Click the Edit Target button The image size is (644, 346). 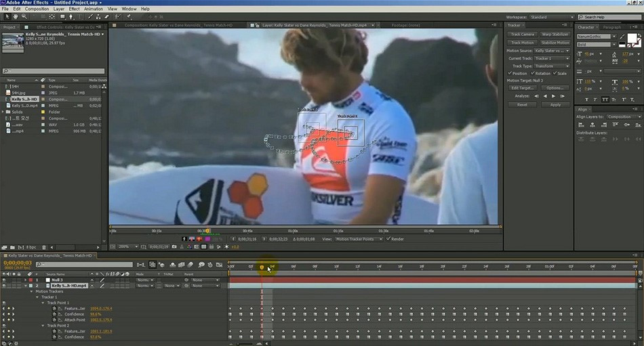coord(523,88)
